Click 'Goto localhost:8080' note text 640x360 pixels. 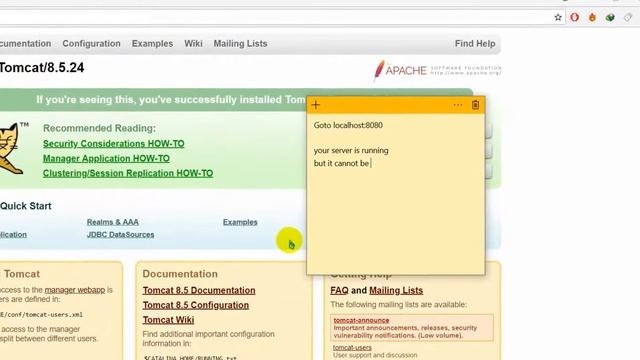[x=348, y=125]
